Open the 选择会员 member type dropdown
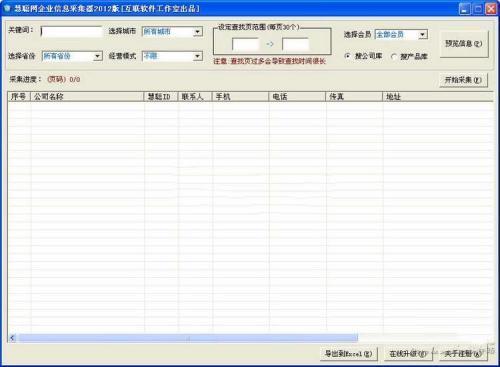The height and width of the screenshot is (367, 500). click(x=423, y=34)
